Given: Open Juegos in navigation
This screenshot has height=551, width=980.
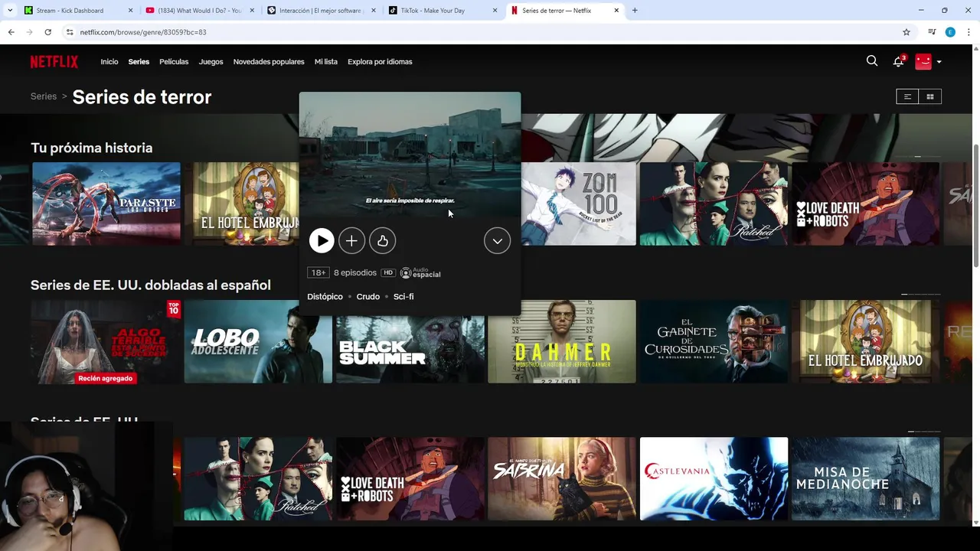Looking at the screenshot, I should pyautogui.click(x=211, y=62).
